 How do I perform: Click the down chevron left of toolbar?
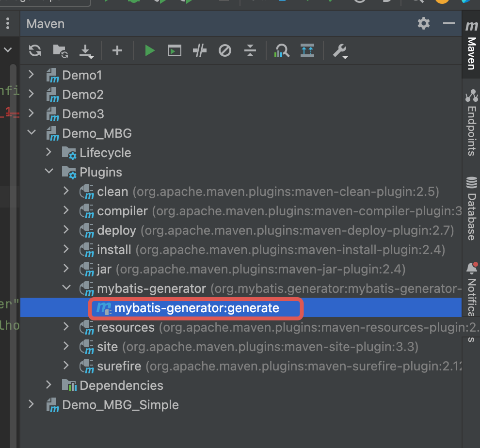(x=8, y=49)
